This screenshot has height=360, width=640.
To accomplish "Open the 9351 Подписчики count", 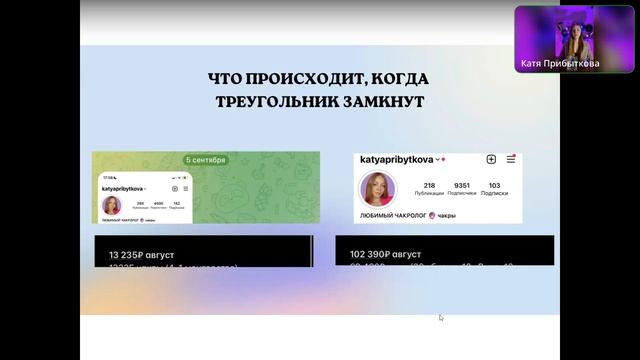I will [x=462, y=189].
